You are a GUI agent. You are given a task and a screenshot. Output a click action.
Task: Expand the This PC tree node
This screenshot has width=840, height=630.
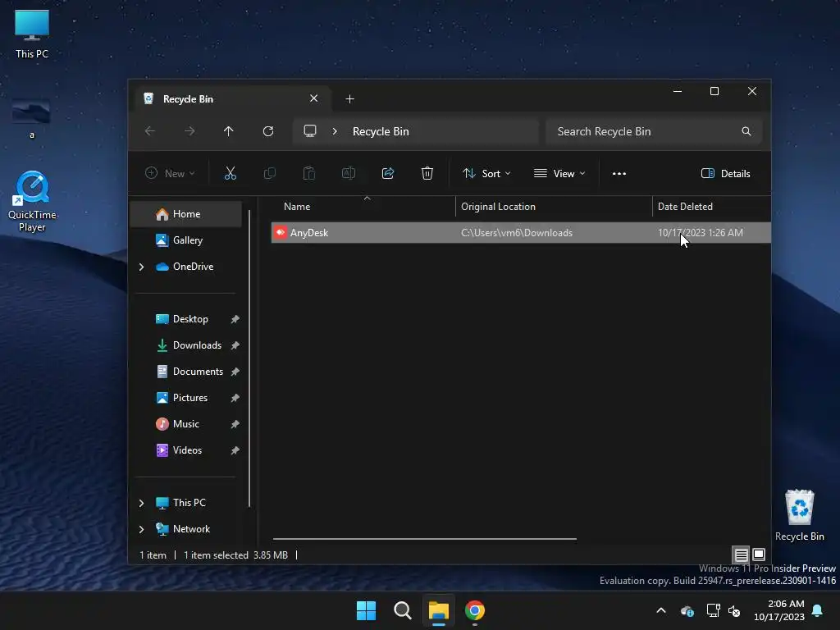pos(141,503)
